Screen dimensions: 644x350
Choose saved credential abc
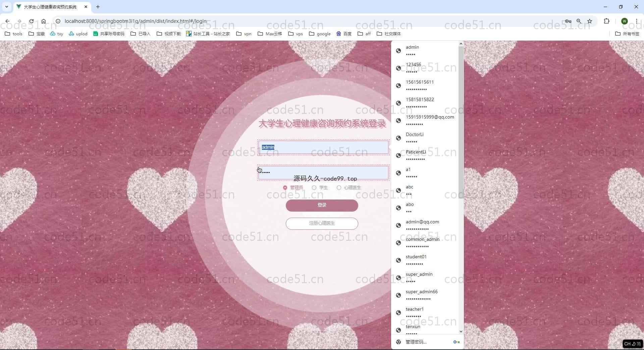pyautogui.click(x=425, y=190)
